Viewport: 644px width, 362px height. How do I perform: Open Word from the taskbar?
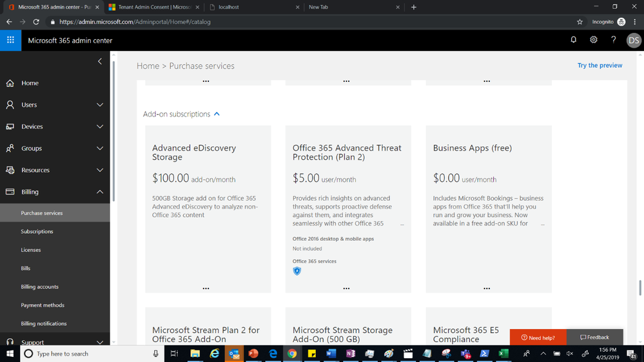coord(331,354)
